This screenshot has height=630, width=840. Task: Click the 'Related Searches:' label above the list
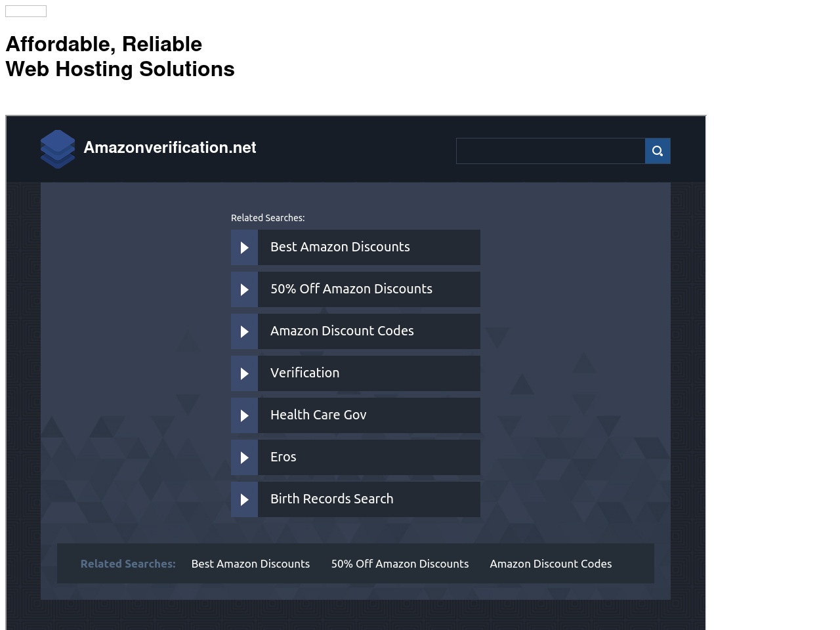pyautogui.click(x=268, y=218)
